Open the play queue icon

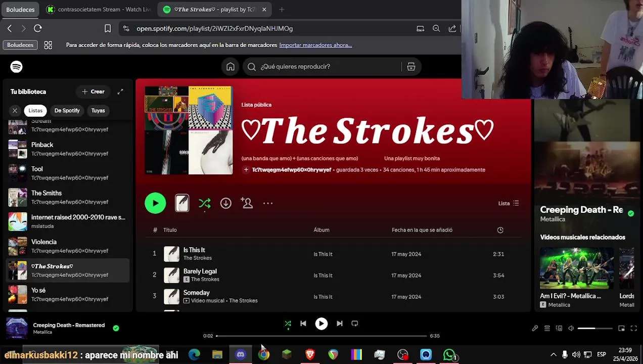547,329
